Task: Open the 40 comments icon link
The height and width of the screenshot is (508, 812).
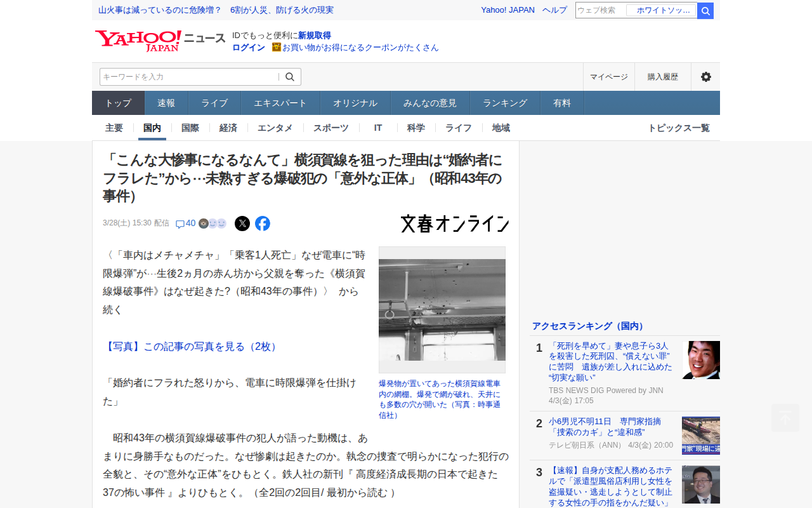Action: (x=185, y=224)
